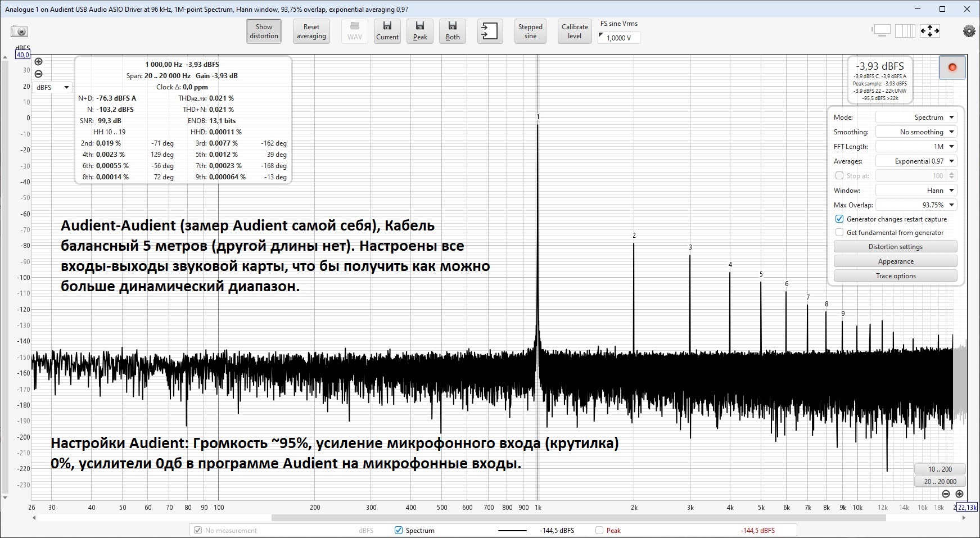Zoom in vertical axis with plus magnifier
Screen dimensions: 980x538
(x=38, y=62)
